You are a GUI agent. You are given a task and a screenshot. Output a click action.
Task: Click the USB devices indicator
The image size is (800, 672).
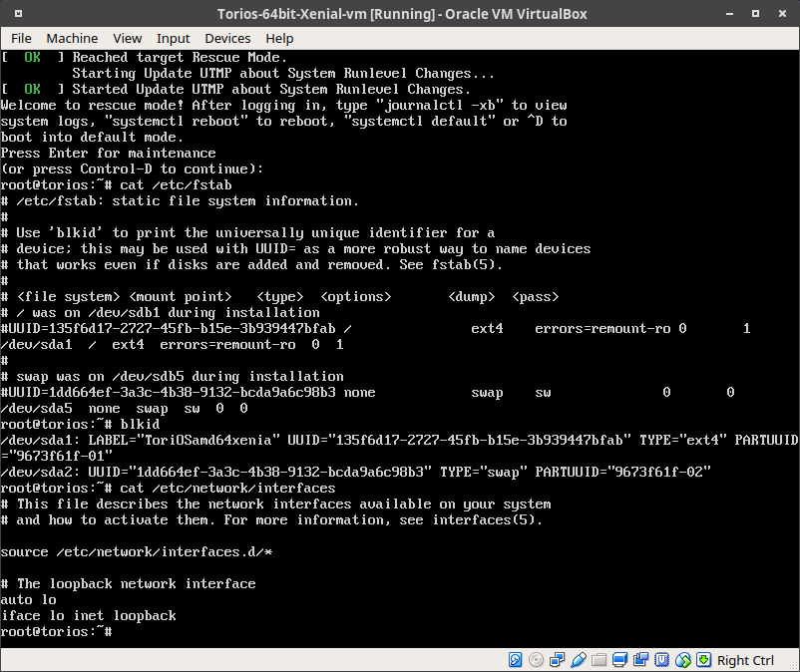(578, 660)
